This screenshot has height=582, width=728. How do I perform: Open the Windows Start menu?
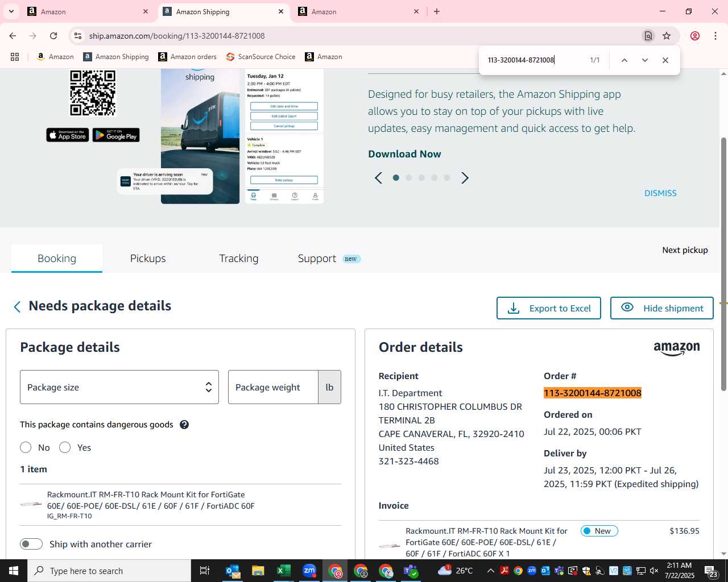[14, 571]
